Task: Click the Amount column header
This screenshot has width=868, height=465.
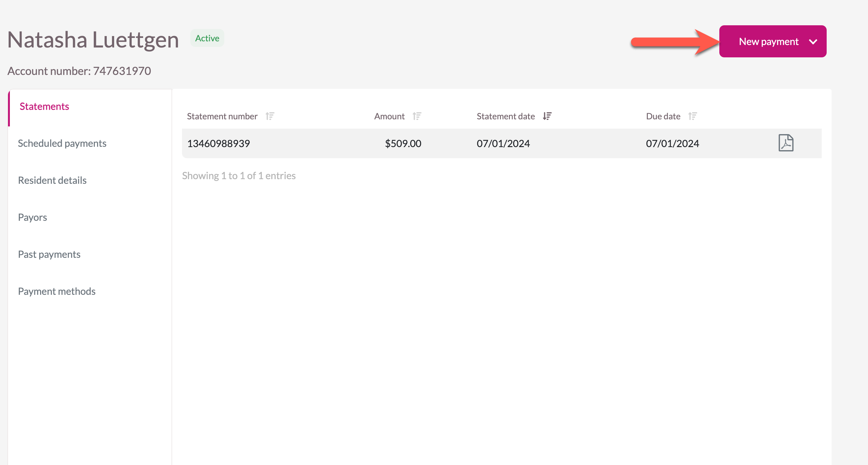Action: click(x=389, y=116)
